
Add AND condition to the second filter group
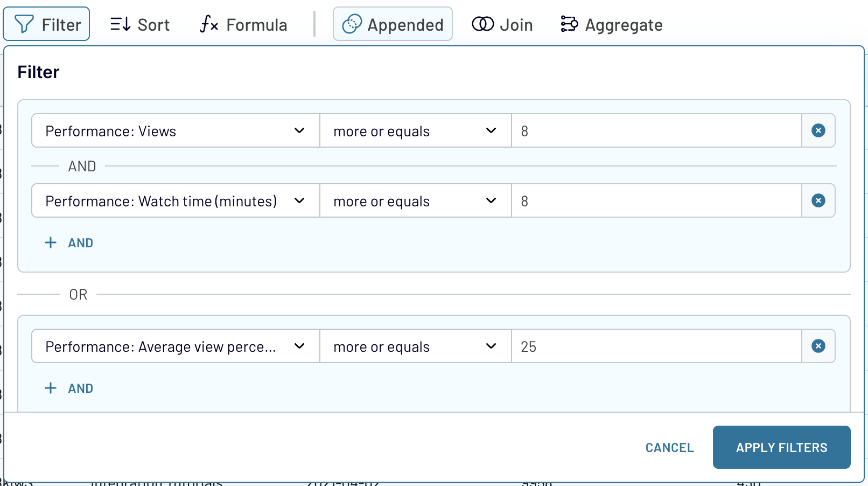click(x=69, y=388)
